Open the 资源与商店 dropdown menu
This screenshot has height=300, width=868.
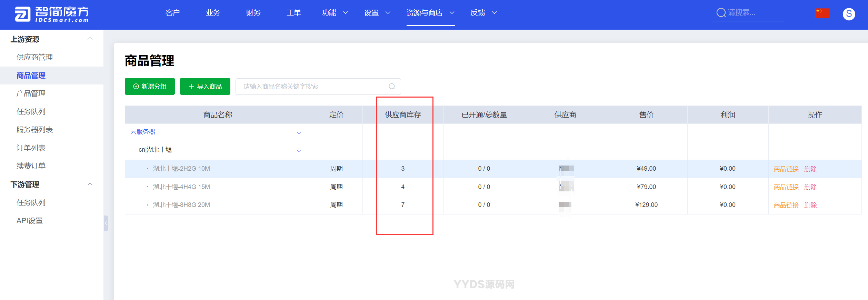point(430,13)
